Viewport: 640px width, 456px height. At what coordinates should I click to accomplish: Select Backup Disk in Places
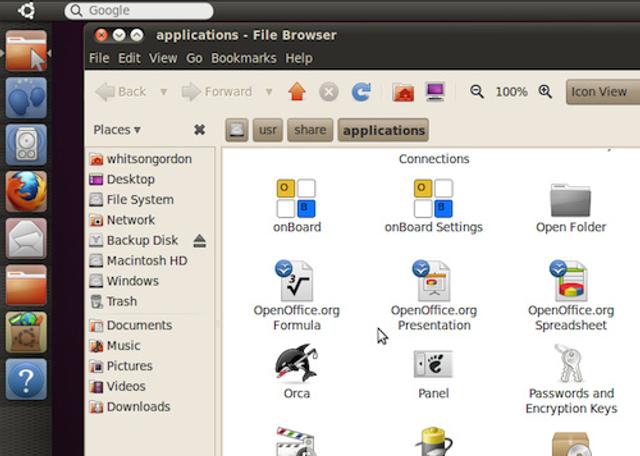coord(134,240)
